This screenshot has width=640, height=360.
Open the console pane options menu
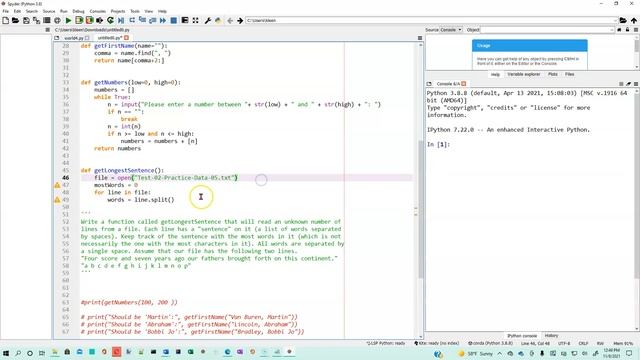636,84
